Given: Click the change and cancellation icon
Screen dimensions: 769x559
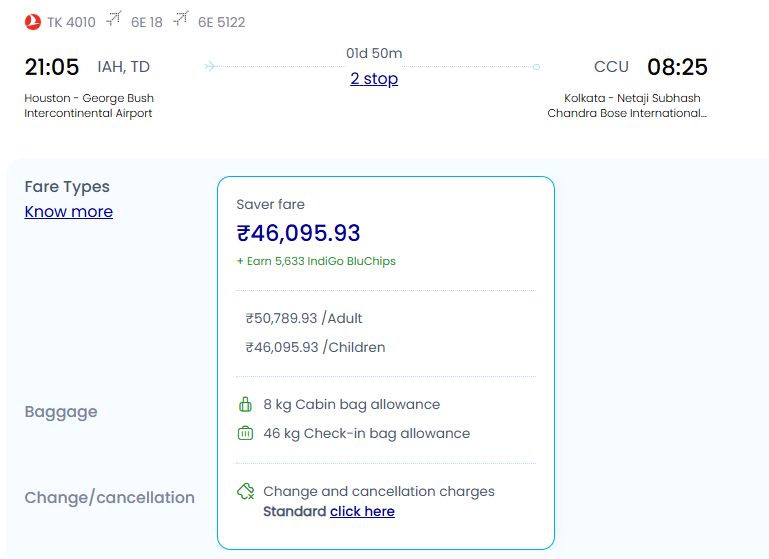Looking at the screenshot, I should point(245,492).
